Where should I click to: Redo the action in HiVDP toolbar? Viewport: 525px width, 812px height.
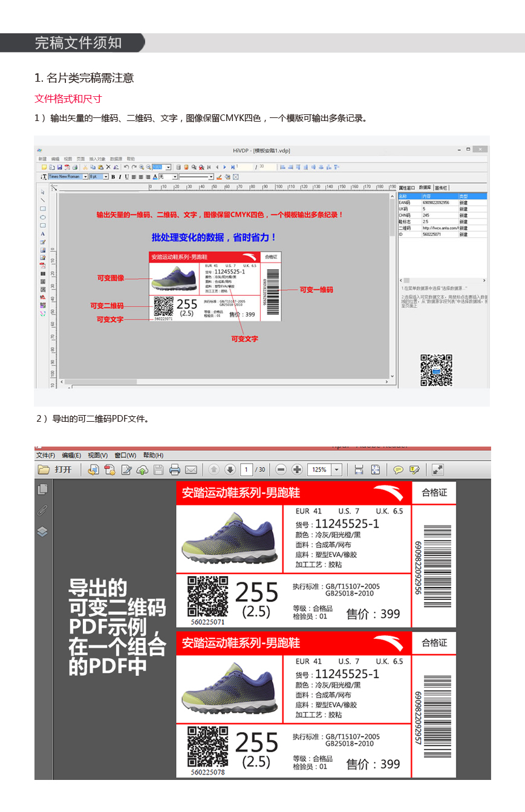(133, 167)
